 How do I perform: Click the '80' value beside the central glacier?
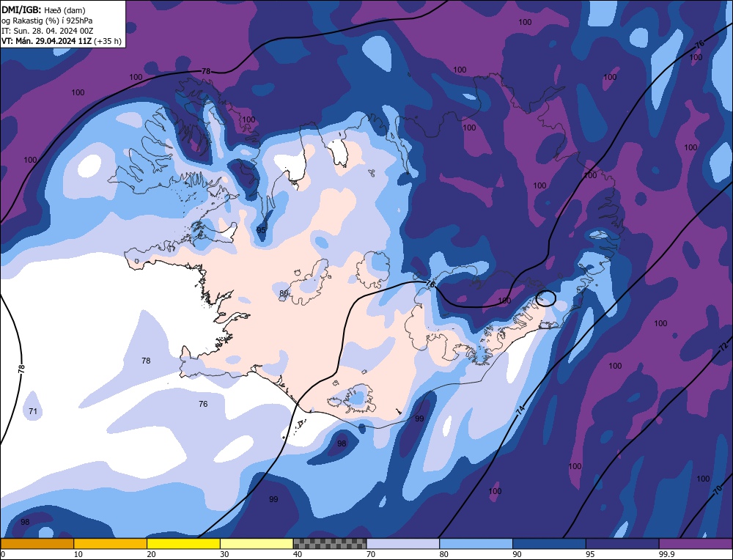point(283,293)
